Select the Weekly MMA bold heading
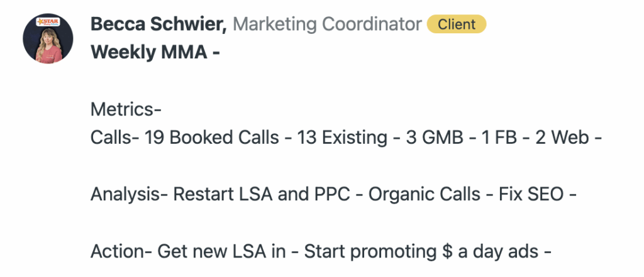Image resolution: width=644 pixels, height=277 pixels. [x=155, y=53]
